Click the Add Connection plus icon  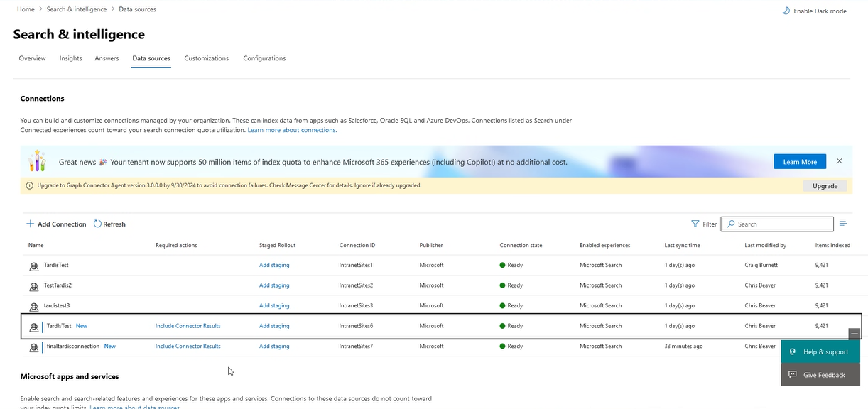click(31, 224)
